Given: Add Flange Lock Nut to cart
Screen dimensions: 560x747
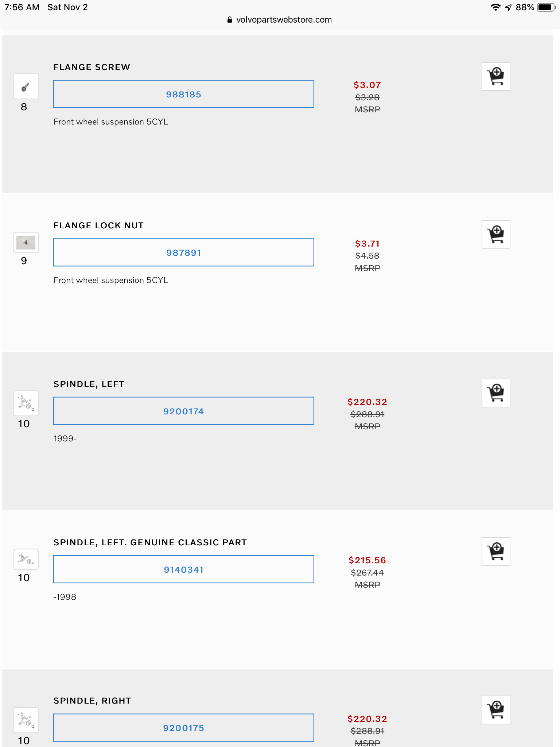Looking at the screenshot, I should (496, 235).
